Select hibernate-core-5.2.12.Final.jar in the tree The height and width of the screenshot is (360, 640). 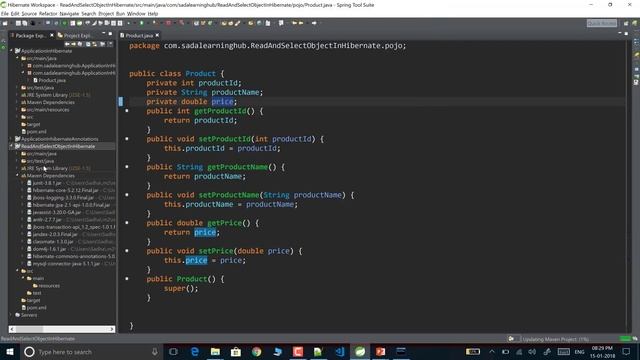65,190
